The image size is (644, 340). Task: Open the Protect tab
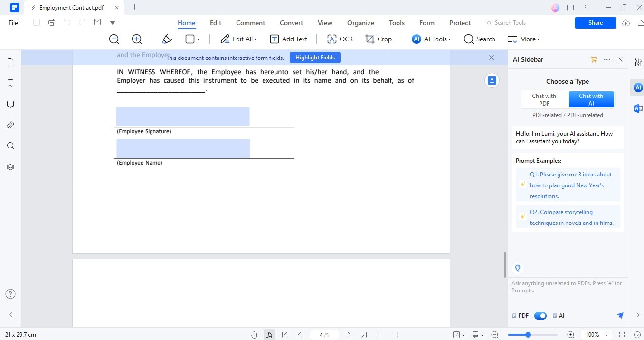point(460,23)
